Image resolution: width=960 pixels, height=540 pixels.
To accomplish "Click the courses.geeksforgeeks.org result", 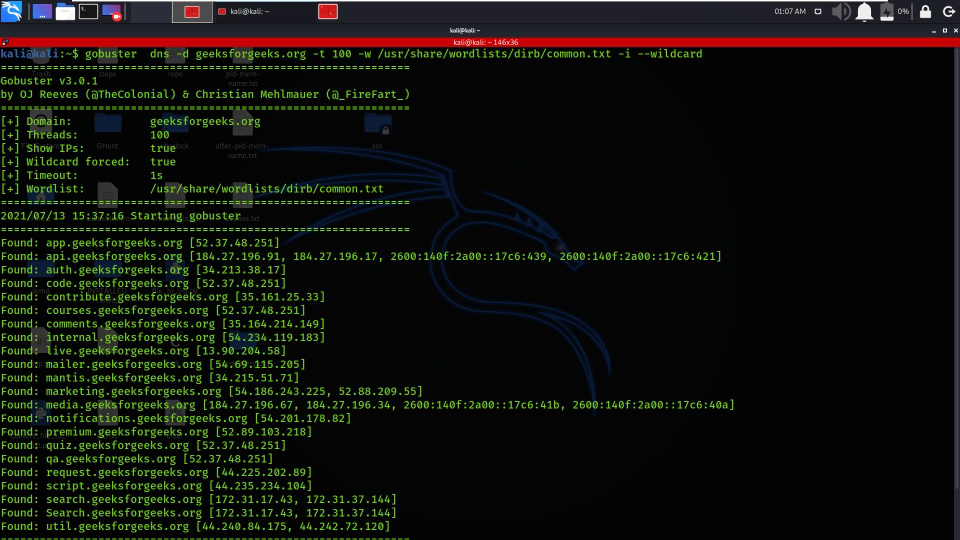I will tap(153, 310).
